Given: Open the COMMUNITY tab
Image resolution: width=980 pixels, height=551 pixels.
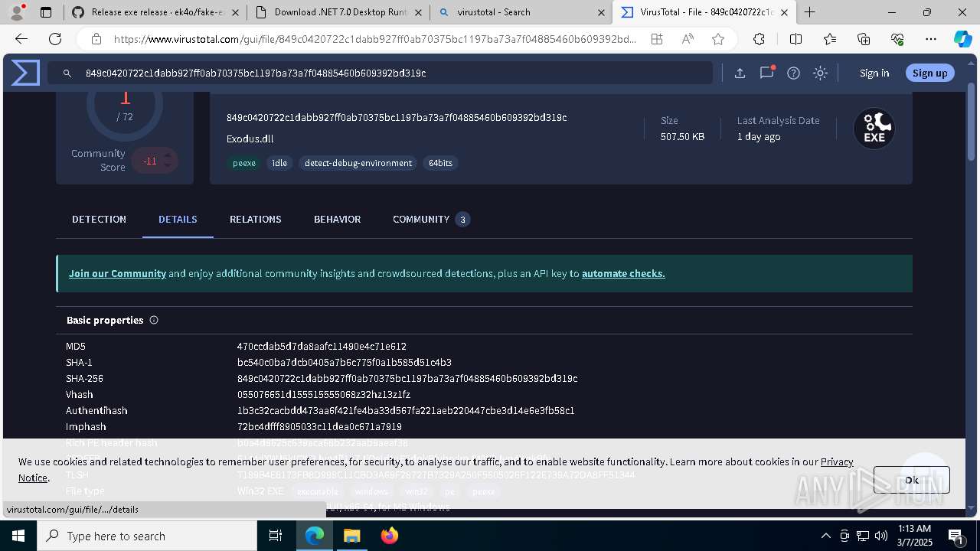Looking at the screenshot, I should pos(430,219).
